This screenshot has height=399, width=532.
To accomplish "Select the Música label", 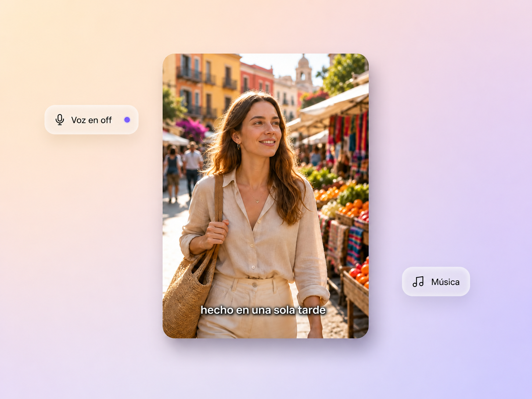I will pos(445,282).
